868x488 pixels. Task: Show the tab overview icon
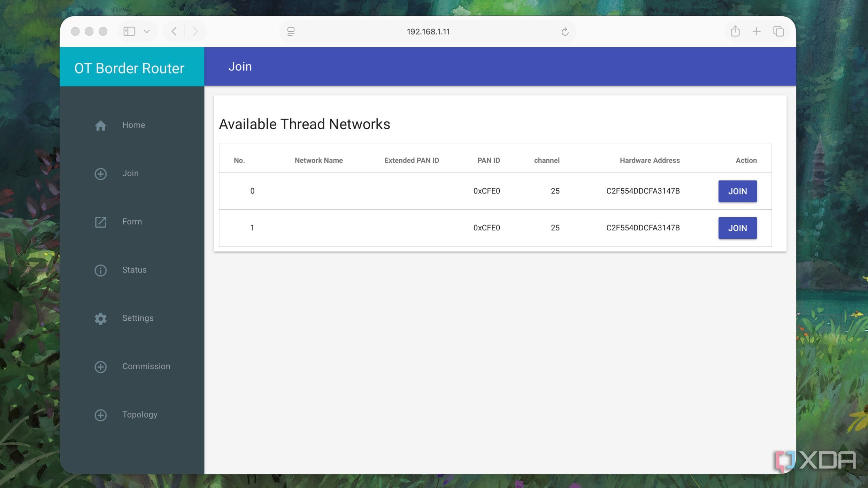(778, 31)
